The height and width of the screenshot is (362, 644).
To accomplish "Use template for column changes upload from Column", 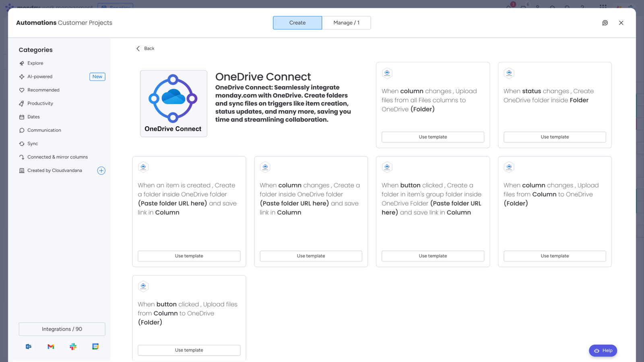I will 555,256.
